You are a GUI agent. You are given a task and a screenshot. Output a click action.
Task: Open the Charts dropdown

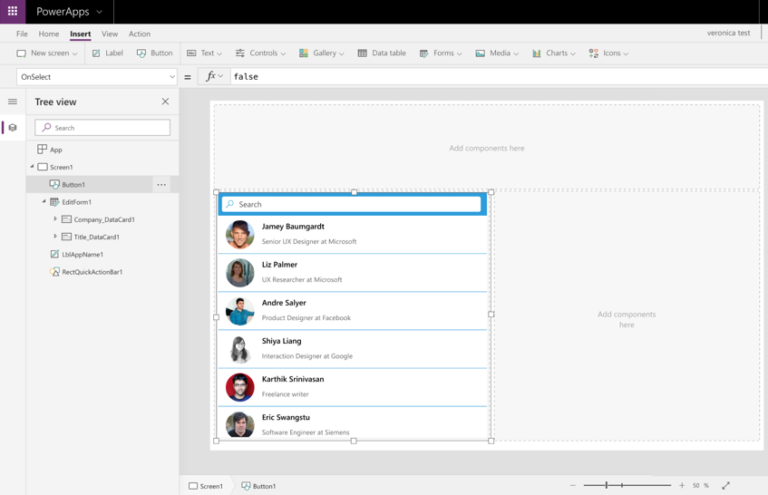[554, 53]
